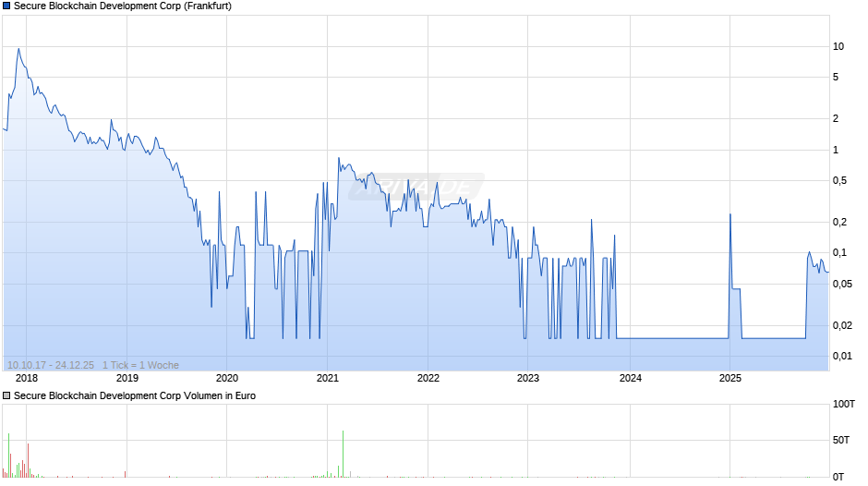This screenshot has height=486, width=868.
Task: Click the price axis value 0,05
Action: point(842,285)
